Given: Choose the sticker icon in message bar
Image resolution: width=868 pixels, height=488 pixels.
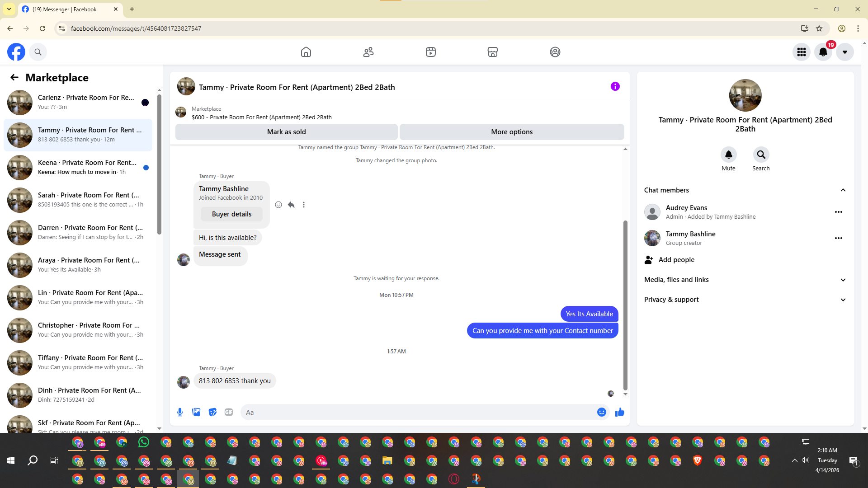Looking at the screenshot, I should (212, 412).
